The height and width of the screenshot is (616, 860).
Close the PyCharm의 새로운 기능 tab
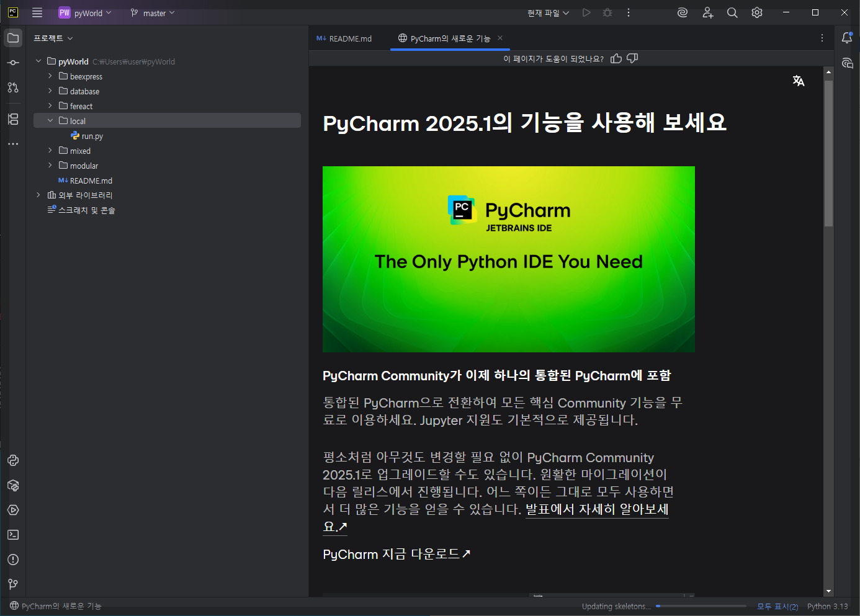pyautogui.click(x=500, y=38)
